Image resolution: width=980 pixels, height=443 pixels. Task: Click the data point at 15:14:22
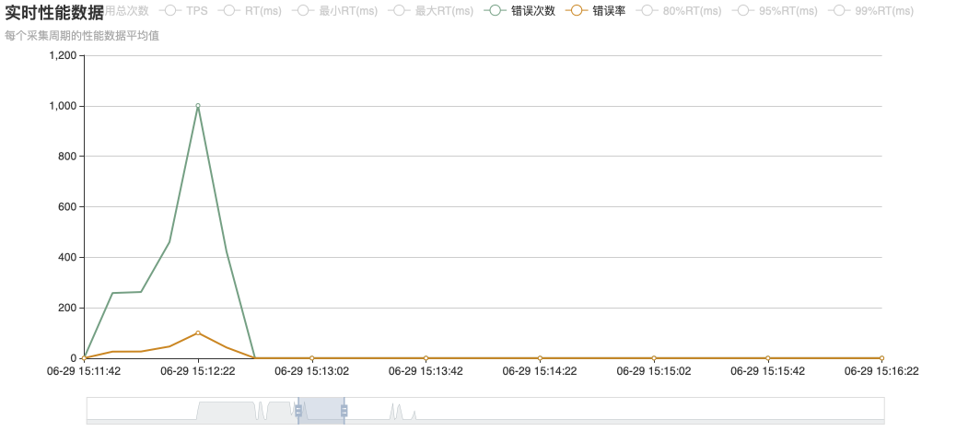(540, 358)
